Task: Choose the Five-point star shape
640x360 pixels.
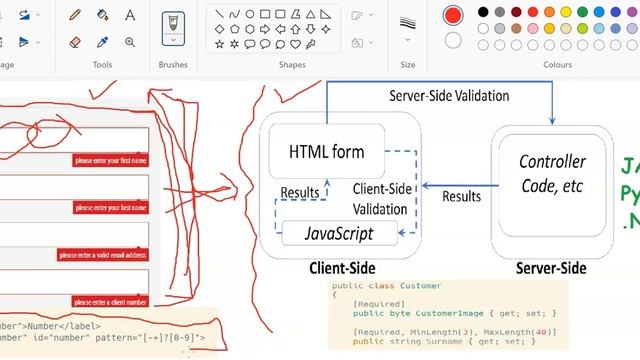Action: (219, 44)
